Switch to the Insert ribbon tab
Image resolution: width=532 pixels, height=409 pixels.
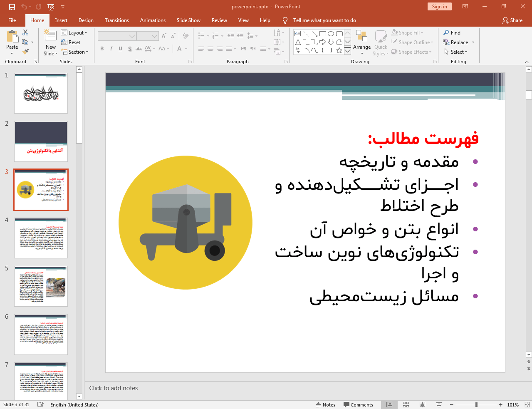(61, 20)
